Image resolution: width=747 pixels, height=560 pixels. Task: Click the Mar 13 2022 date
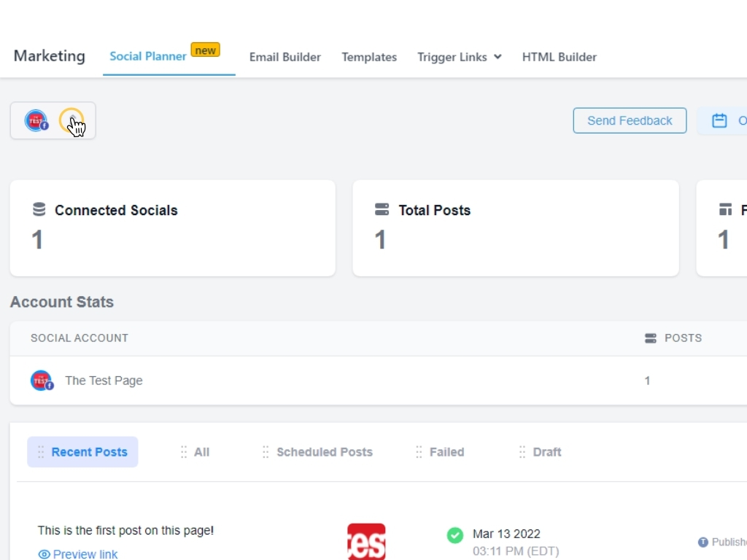click(x=506, y=534)
